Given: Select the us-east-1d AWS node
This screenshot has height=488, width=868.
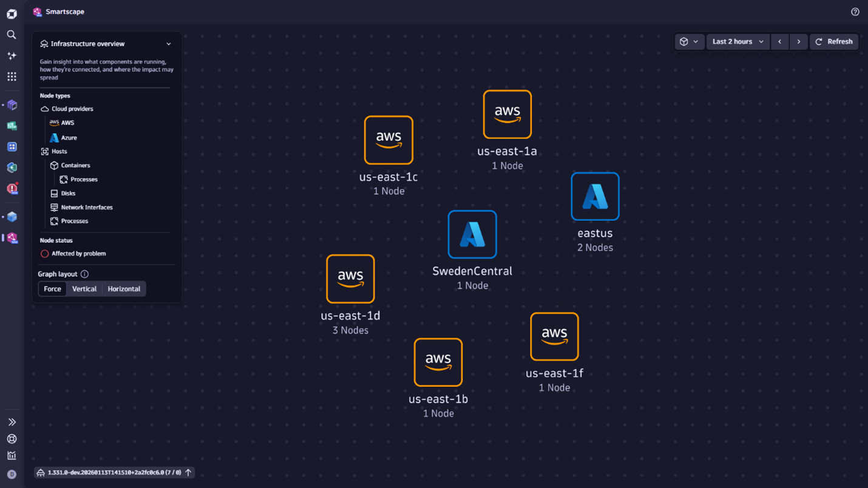Looking at the screenshot, I should [x=350, y=279].
